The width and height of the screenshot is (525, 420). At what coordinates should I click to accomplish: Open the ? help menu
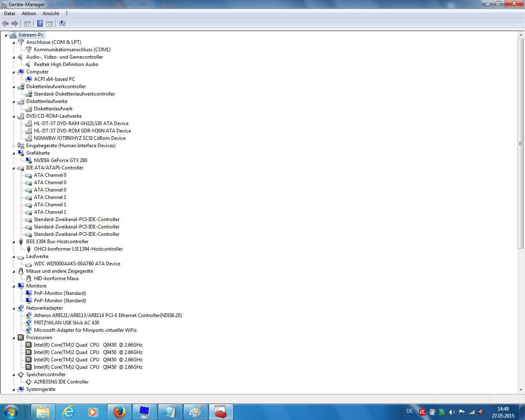click(66, 14)
